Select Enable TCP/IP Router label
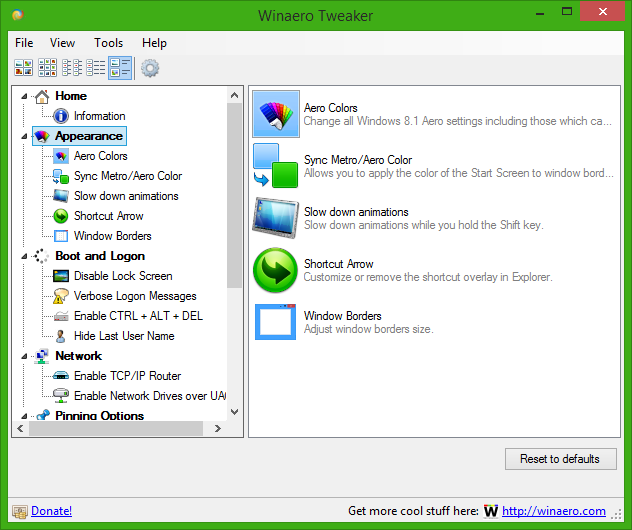632x530 pixels. pyautogui.click(x=127, y=376)
